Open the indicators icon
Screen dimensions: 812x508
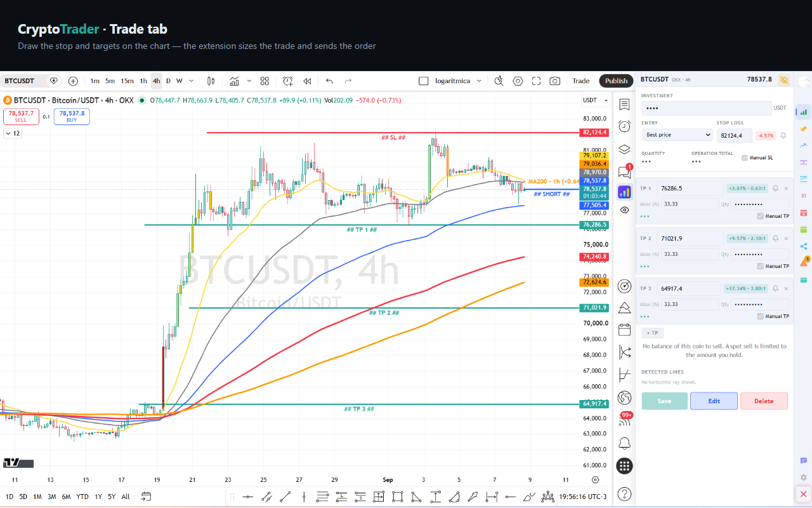235,81
